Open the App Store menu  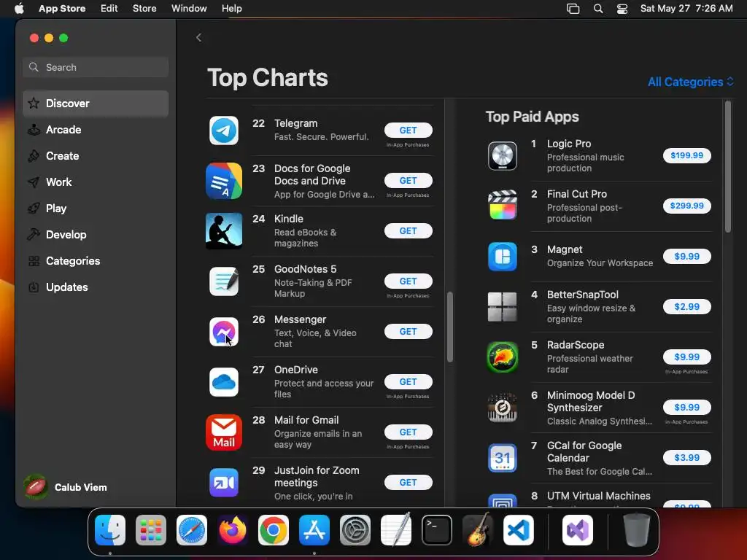tap(63, 9)
